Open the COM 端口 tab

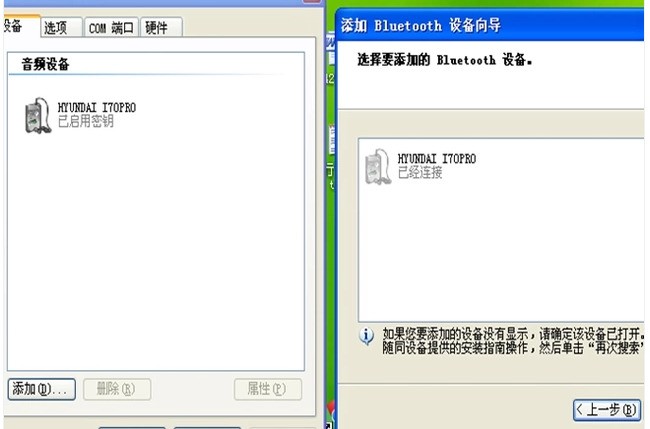tap(111, 28)
